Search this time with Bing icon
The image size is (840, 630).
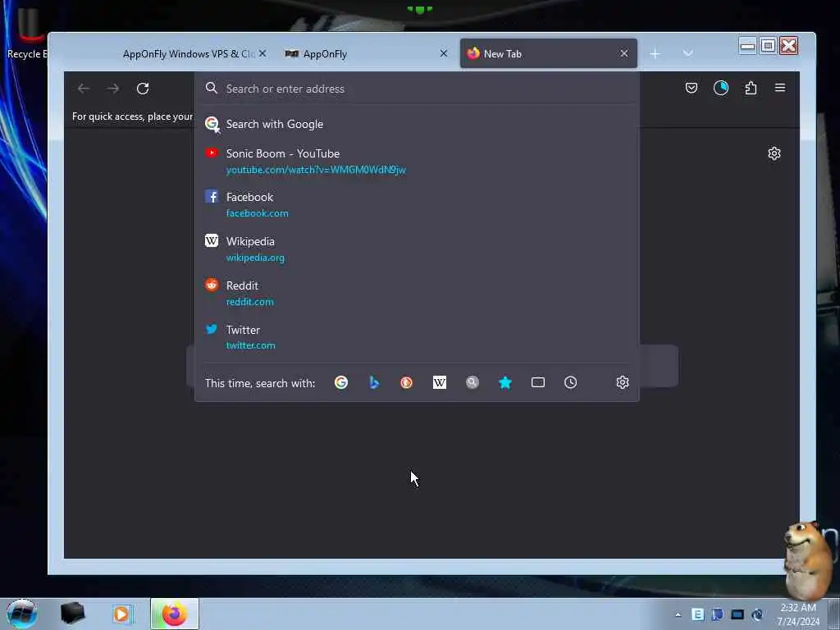(x=374, y=382)
